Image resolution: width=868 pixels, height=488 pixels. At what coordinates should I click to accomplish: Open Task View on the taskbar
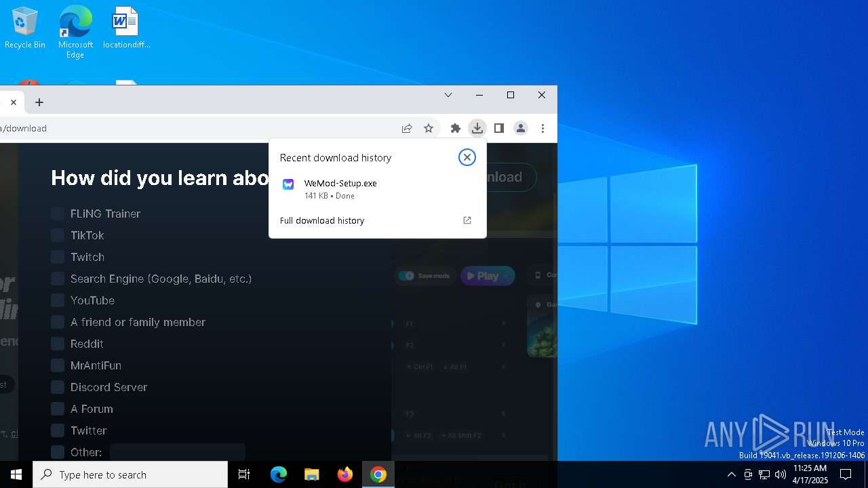point(244,474)
